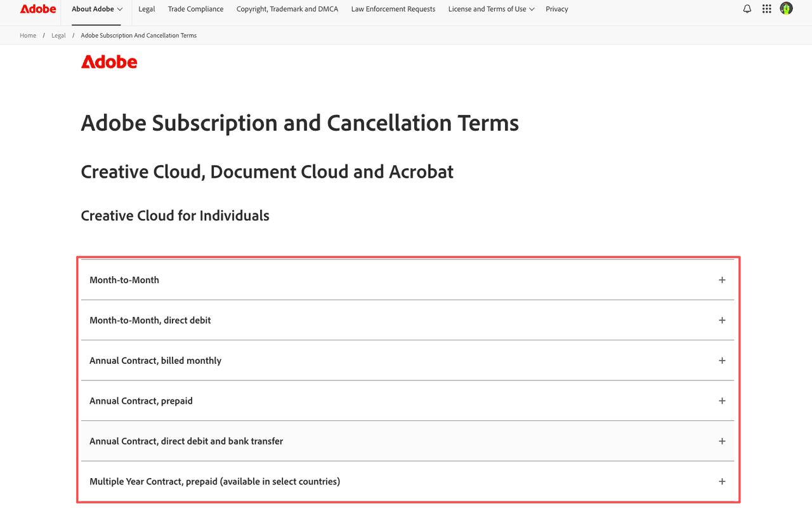Screen dimensions: 812x513
Task: Open the Law Enforcement Requests page
Action: pos(393,9)
